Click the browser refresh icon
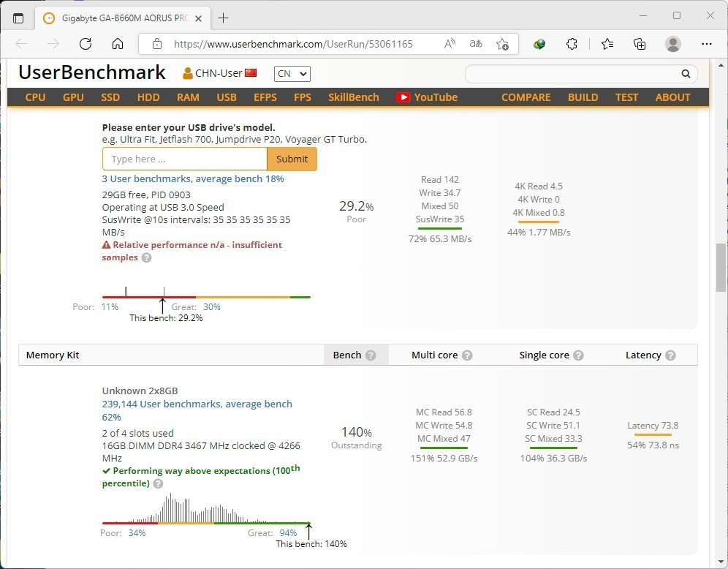The width and height of the screenshot is (728, 569). click(86, 44)
